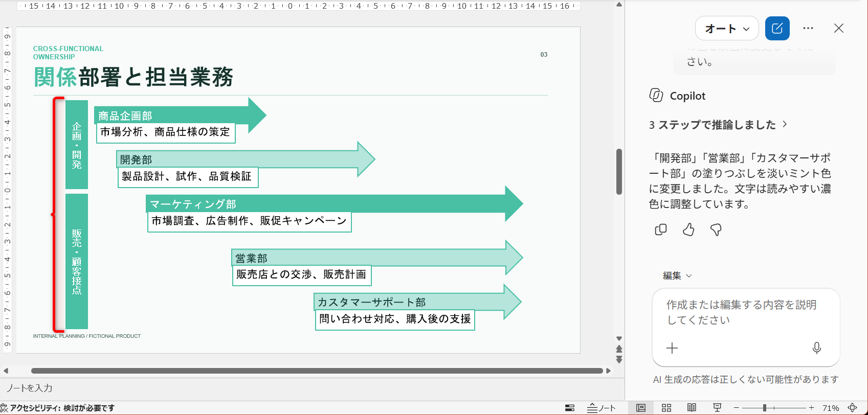Toggle the ノート notes pane button
The image size is (868, 415).
pos(601,408)
